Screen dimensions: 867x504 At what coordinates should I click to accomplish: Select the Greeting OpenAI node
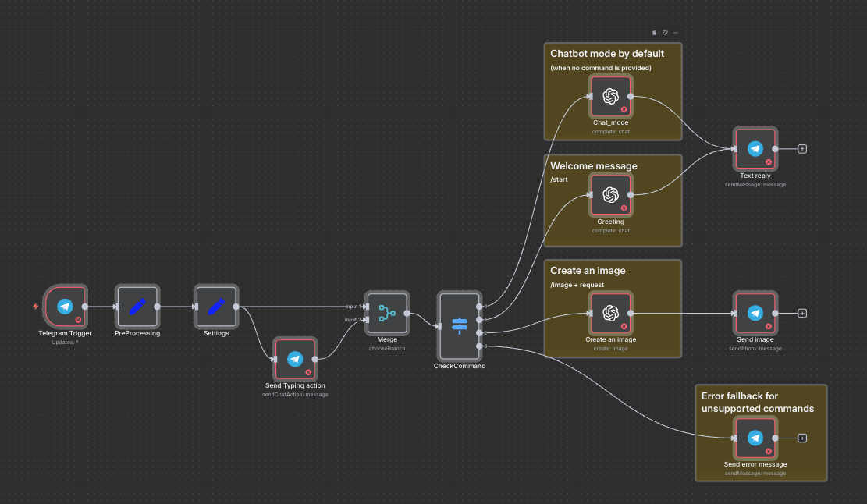tap(610, 195)
